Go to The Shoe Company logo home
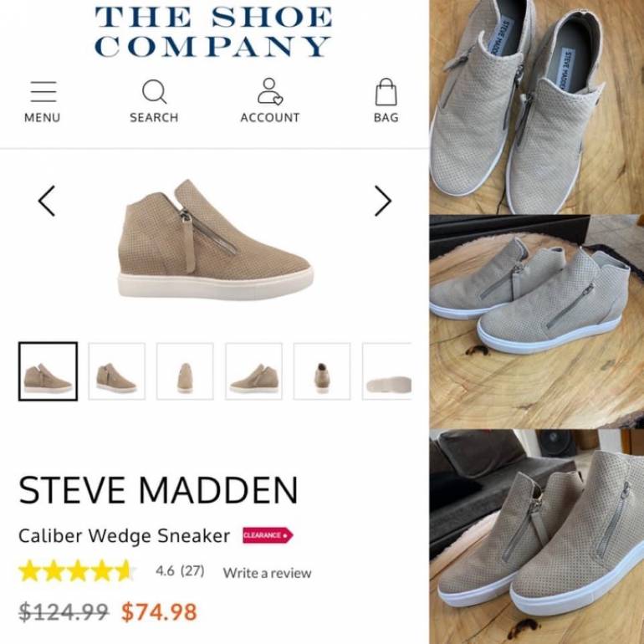Viewport: 644px width, 644px height. (x=213, y=32)
